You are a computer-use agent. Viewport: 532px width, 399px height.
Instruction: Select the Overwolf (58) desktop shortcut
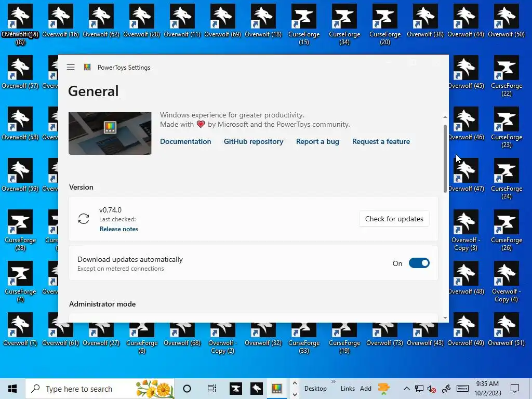pyautogui.click(x=20, y=124)
